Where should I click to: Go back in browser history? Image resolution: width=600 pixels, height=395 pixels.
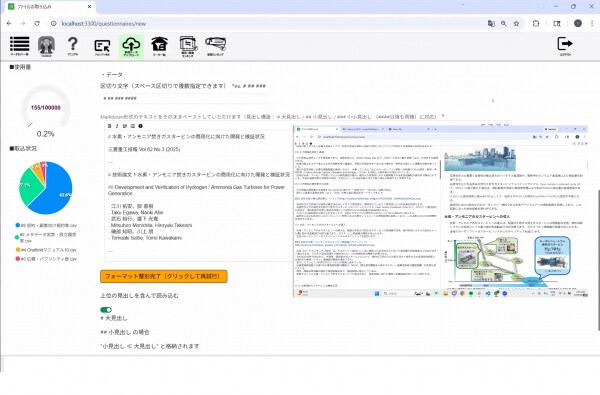click(9, 23)
